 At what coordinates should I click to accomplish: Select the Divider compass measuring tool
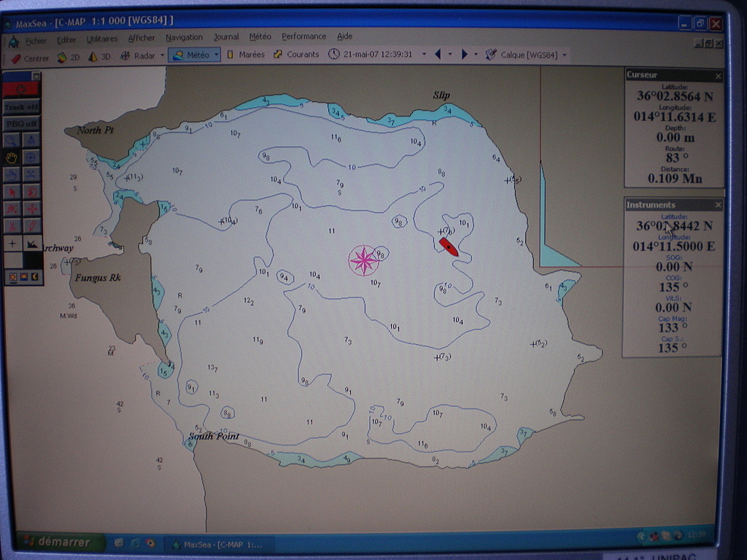pos(31,141)
